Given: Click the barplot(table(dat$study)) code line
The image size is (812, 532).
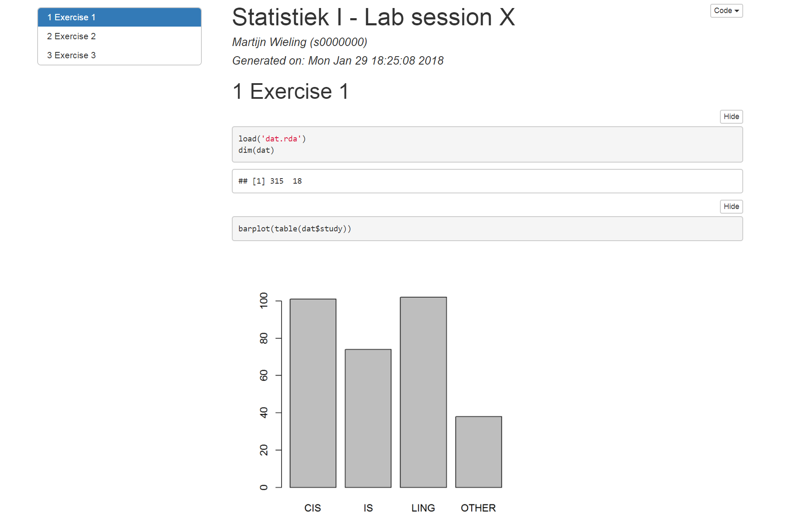Looking at the screenshot, I should (295, 229).
